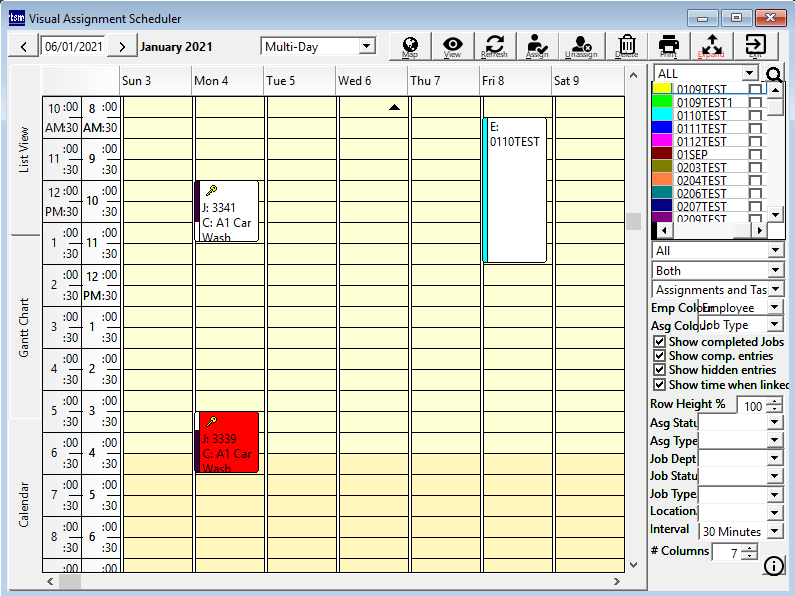This screenshot has height=596, width=795.
Task: Select the red job 3339 appointment
Action: pos(228,442)
